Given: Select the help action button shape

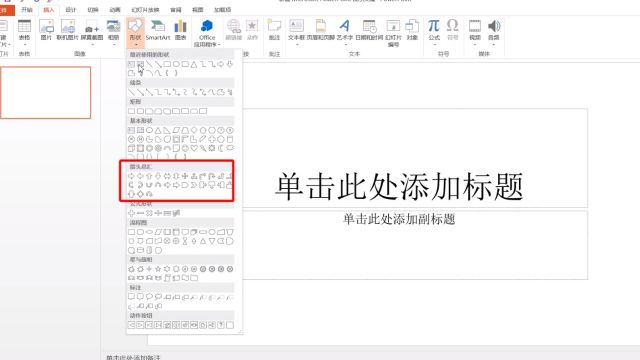Looking at the screenshot, I should [221, 325].
